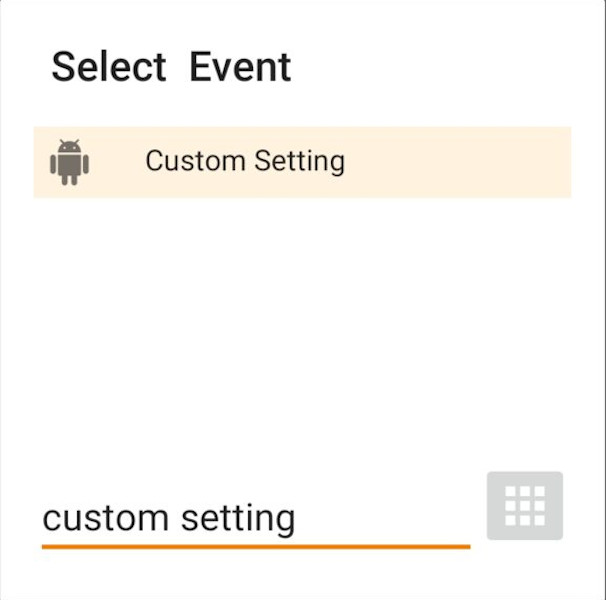Click the Android robot icon
Image resolution: width=606 pixels, height=600 pixels.
click(x=69, y=162)
